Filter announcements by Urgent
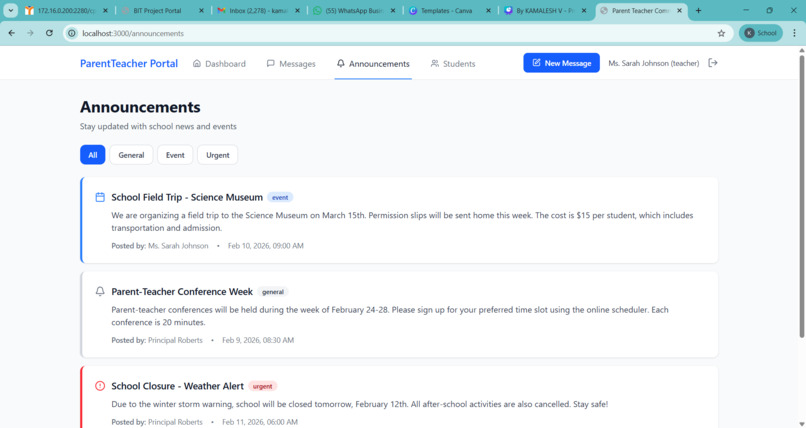The width and height of the screenshot is (806, 428). pos(217,155)
